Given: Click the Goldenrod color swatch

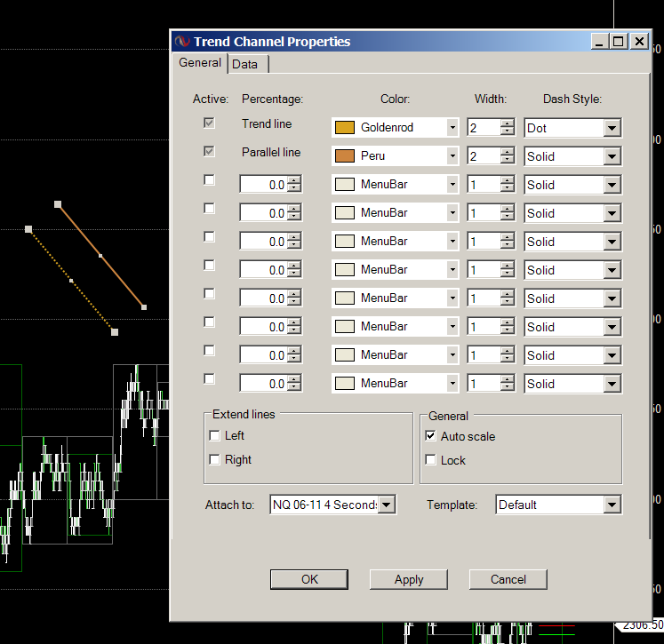Looking at the screenshot, I should (x=344, y=128).
